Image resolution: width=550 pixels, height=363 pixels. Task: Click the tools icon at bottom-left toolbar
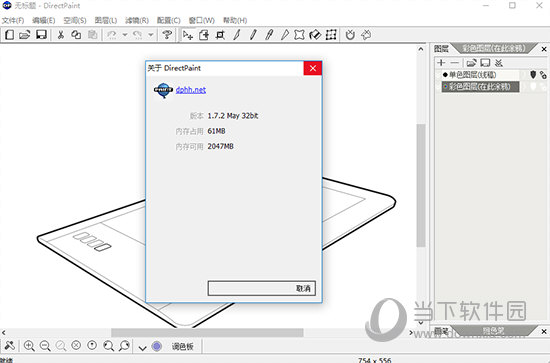[x=9, y=346]
